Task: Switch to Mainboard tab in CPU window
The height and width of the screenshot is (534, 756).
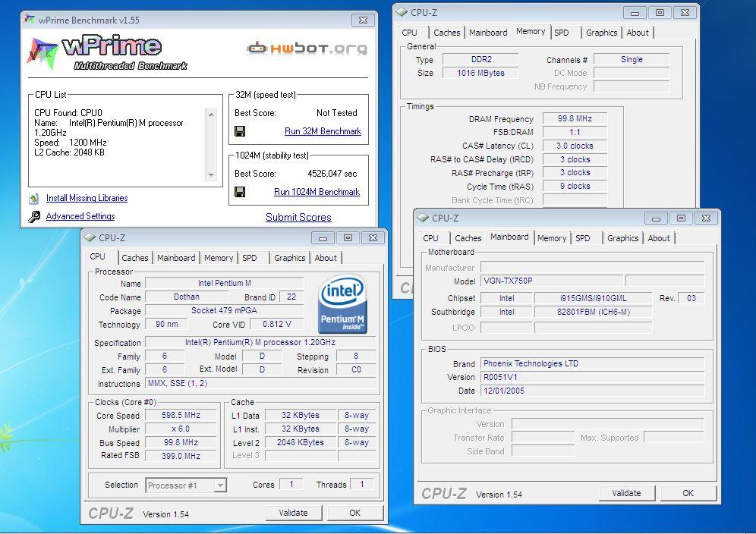Action: 176,258
